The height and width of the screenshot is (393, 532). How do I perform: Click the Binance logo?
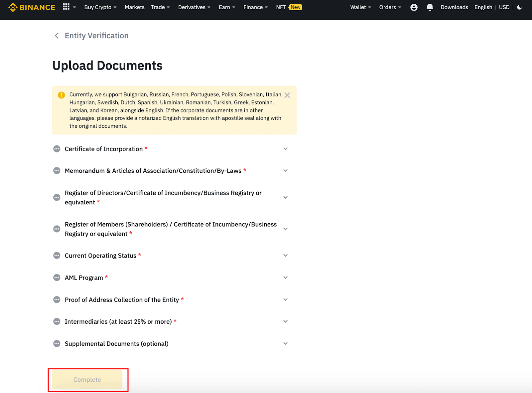[x=32, y=7]
